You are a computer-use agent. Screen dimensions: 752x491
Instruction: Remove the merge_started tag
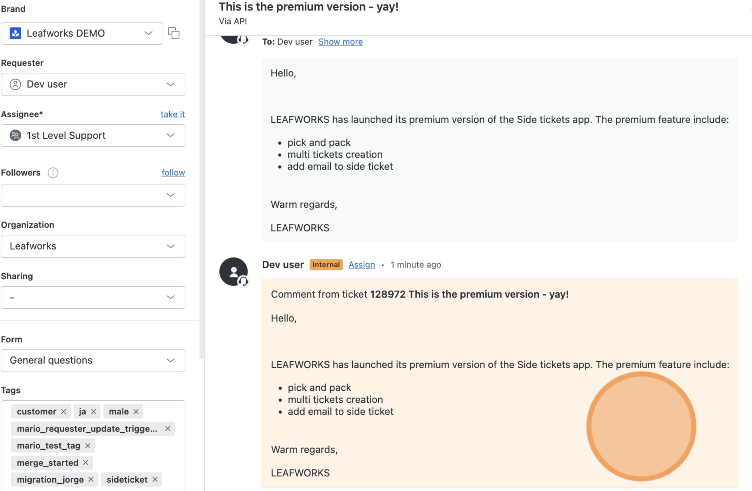pyautogui.click(x=85, y=463)
